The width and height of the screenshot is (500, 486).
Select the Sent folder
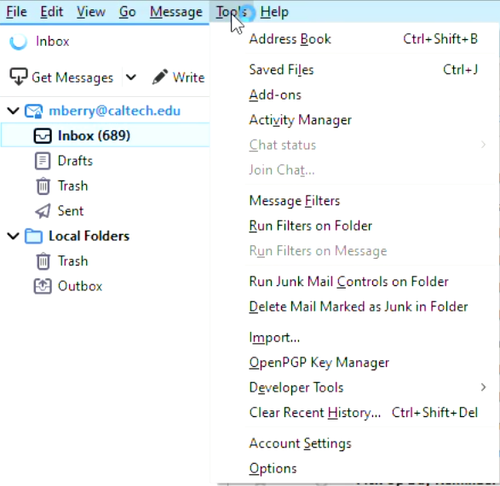(x=71, y=211)
